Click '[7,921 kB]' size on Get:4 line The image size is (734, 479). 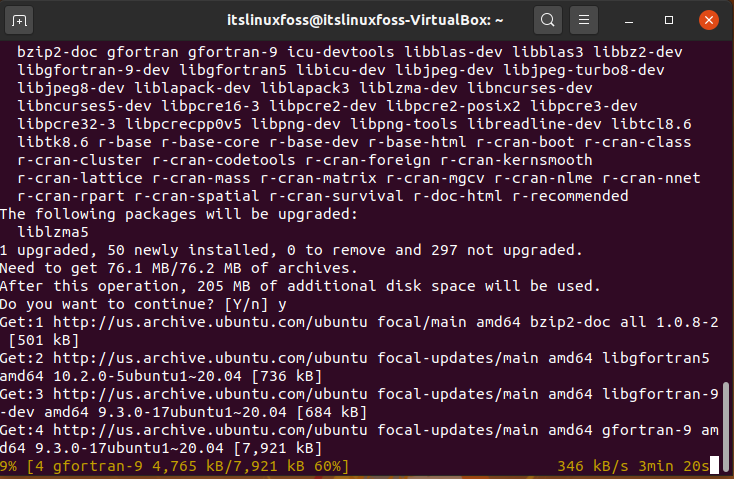pyautogui.click(x=278, y=449)
